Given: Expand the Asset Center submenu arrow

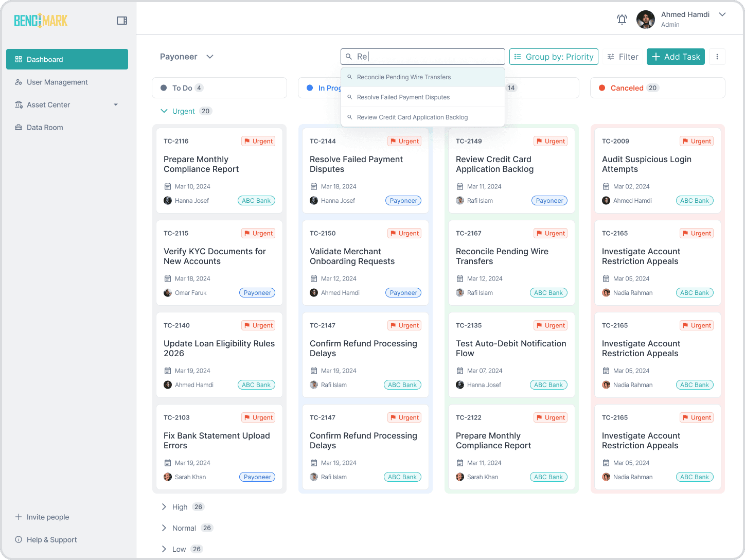Looking at the screenshot, I should pos(116,104).
